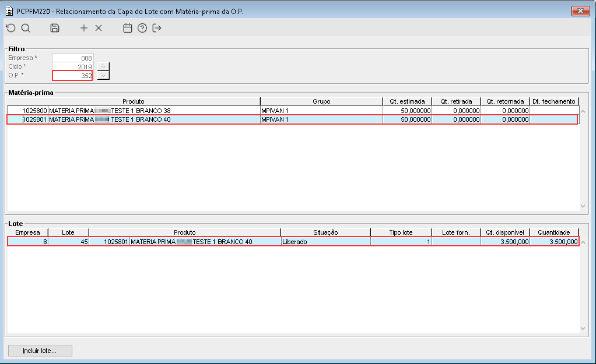This screenshot has width=596, height=364.
Task: Click the X delete record toolbar icon
Action: tap(99, 28)
